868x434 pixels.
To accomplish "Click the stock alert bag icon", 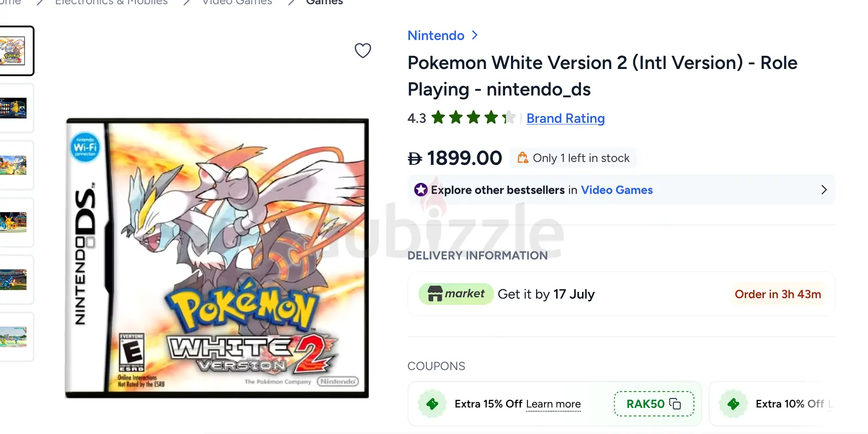I will [522, 158].
